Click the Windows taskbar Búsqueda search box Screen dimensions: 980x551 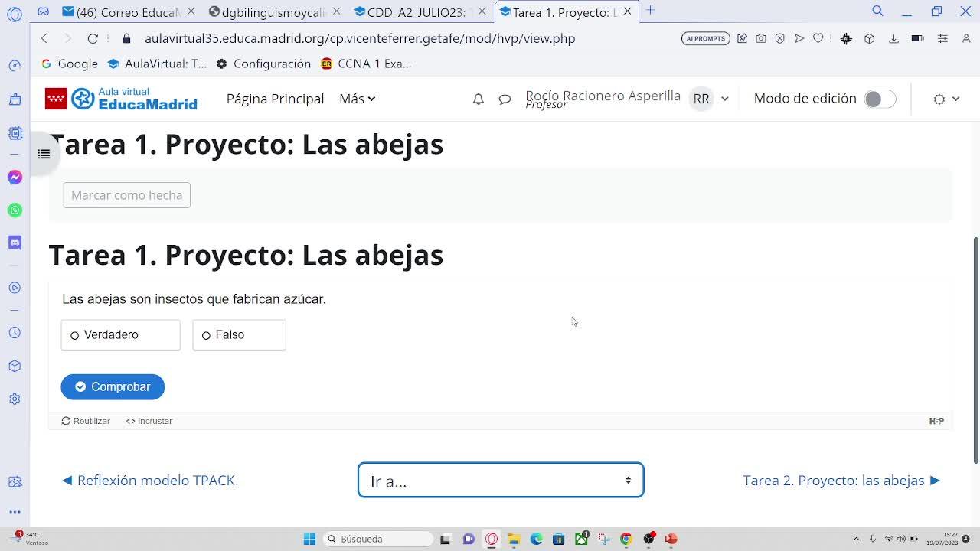[x=378, y=539]
